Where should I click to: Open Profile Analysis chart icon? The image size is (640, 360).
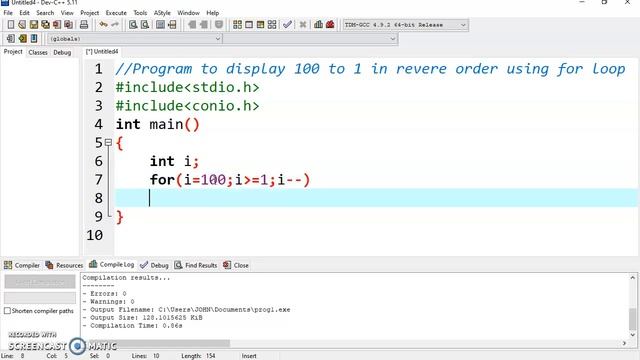(x=318, y=25)
